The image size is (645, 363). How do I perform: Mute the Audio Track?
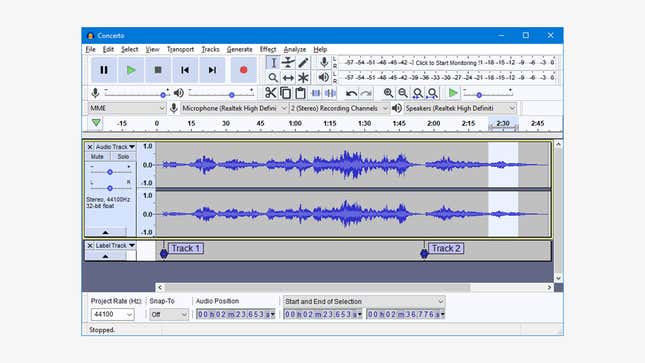[x=97, y=156]
